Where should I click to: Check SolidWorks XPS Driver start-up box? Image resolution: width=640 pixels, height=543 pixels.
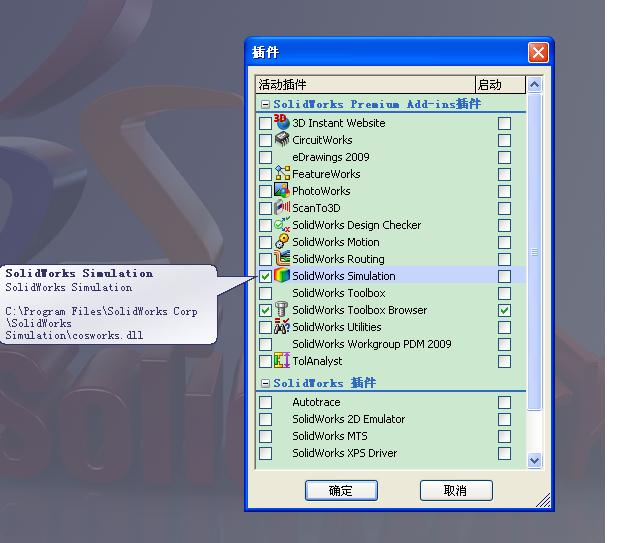coord(504,454)
